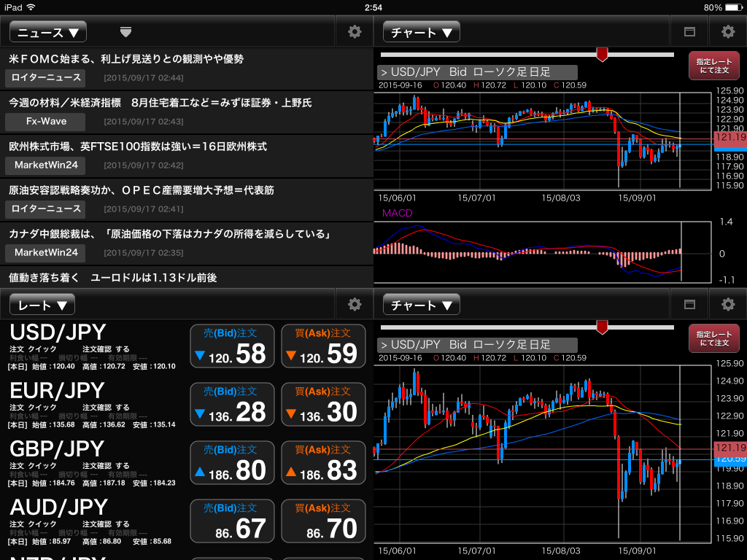This screenshot has height=560, width=747.
Task: Open the ニュース panel dropdown
Action: click(48, 32)
